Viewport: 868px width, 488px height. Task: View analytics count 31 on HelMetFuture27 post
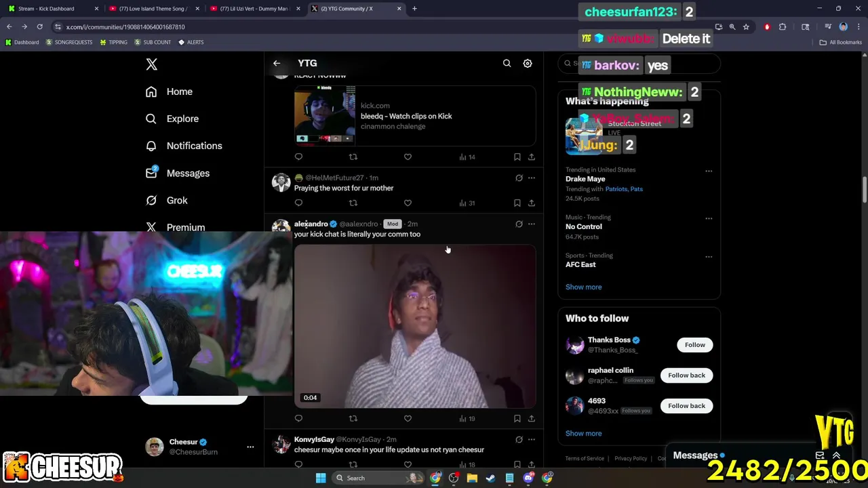pyautogui.click(x=467, y=203)
